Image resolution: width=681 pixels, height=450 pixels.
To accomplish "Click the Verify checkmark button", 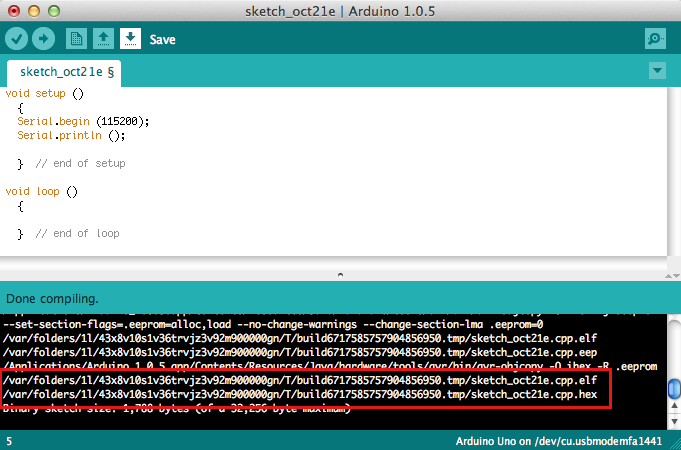I will [16, 39].
